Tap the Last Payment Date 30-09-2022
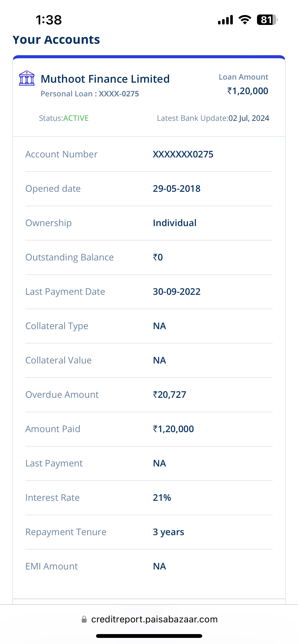This screenshot has width=298, height=644. coord(177,292)
